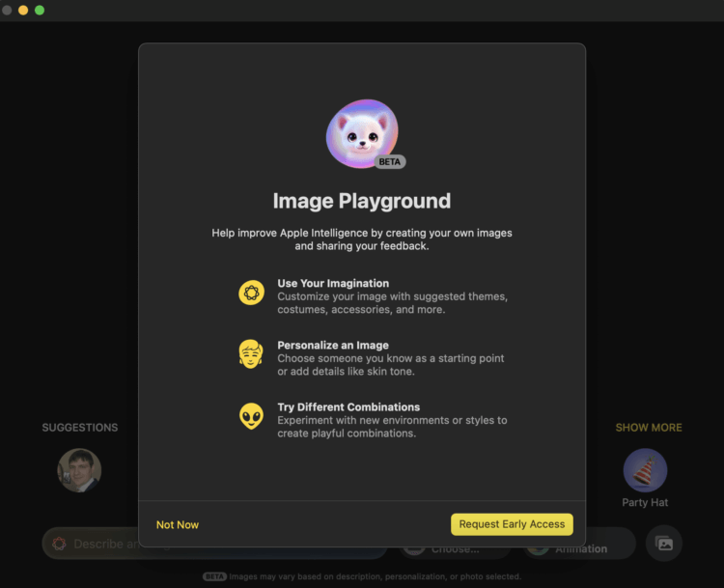
Task: Click the Personalize an Image title
Action: click(x=333, y=345)
